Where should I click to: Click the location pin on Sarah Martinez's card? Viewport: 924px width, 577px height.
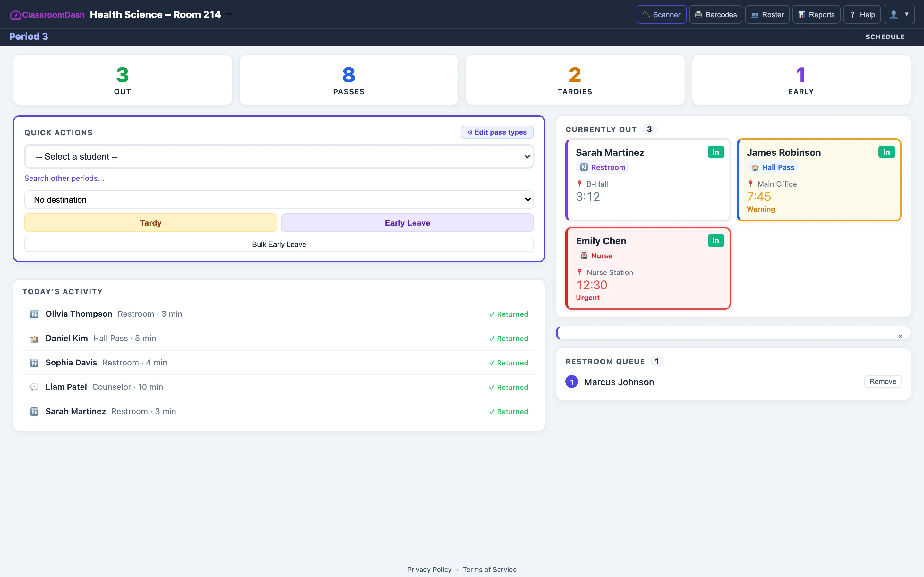[579, 184]
